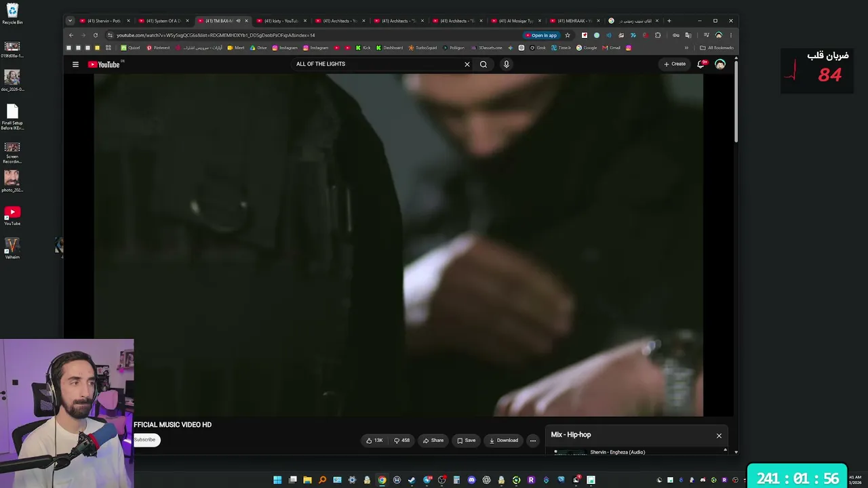Open Chrome extensions puzzle menu
Image resolution: width=868 pixels, height=488 pixels.
click(658, 35)
